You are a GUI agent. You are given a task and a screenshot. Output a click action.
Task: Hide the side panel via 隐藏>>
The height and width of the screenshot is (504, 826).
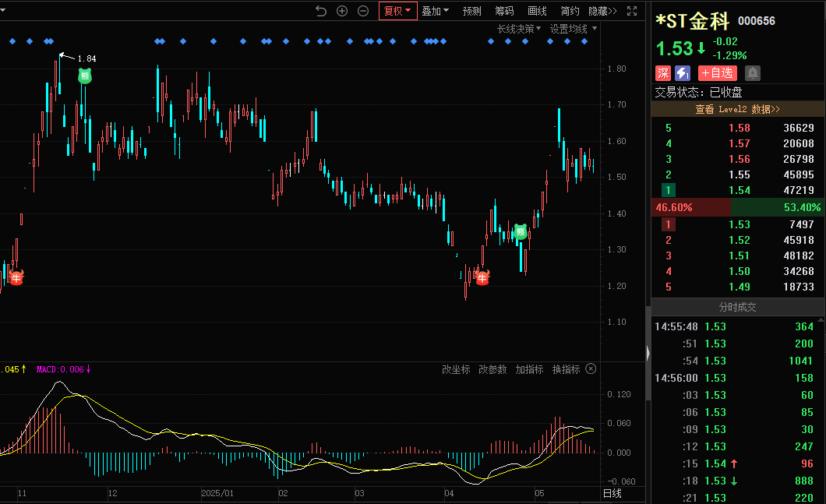(x=602, y=11)
